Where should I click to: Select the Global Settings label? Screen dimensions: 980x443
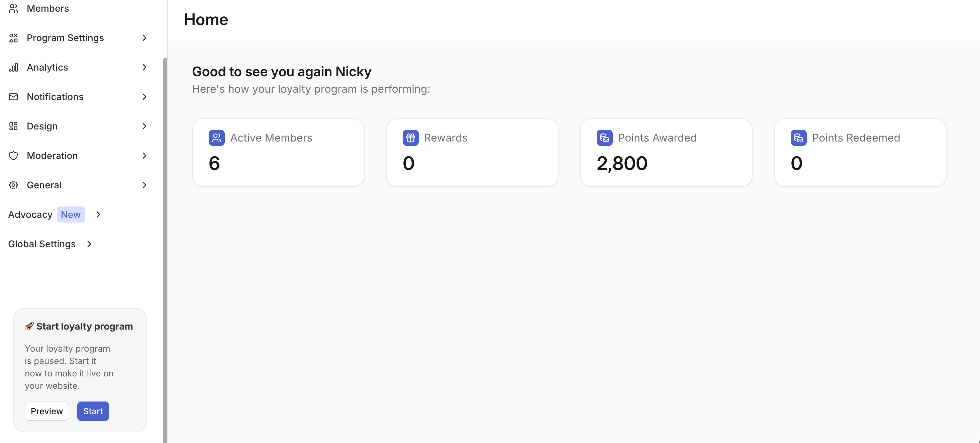tap(42, 244)
